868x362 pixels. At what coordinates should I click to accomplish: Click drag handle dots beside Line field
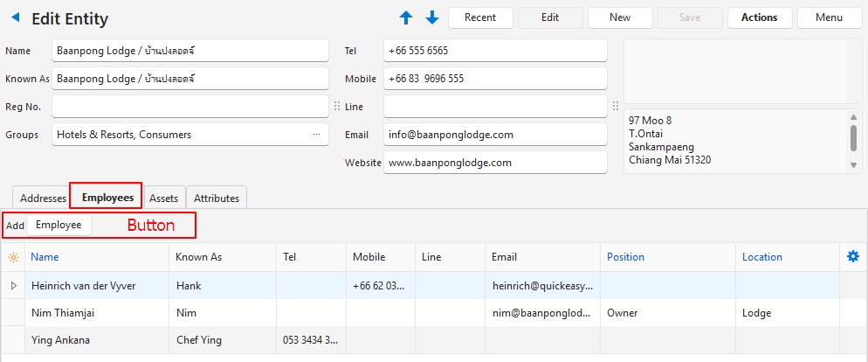coord(337,106)
